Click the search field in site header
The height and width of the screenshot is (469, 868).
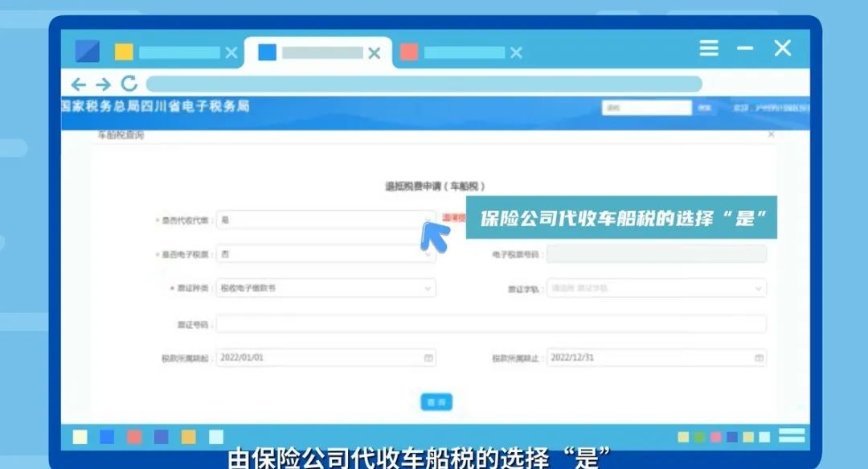[646, 108]
